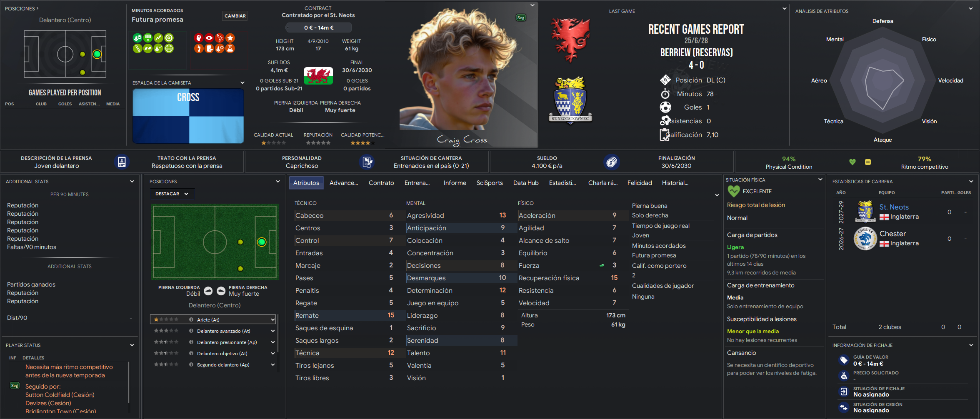The image size is (980, 419).
Task: Open the DESTACAR dropdown
Action: tap(172, 194)
